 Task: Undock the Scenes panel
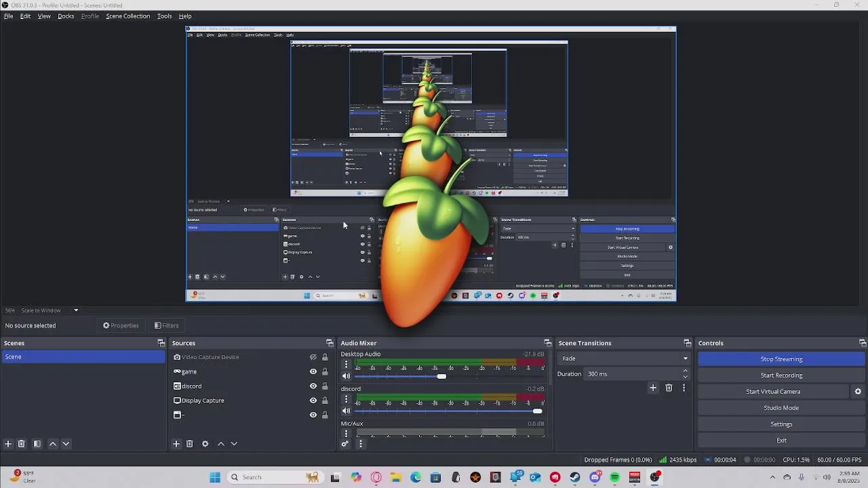coord(161,343)
